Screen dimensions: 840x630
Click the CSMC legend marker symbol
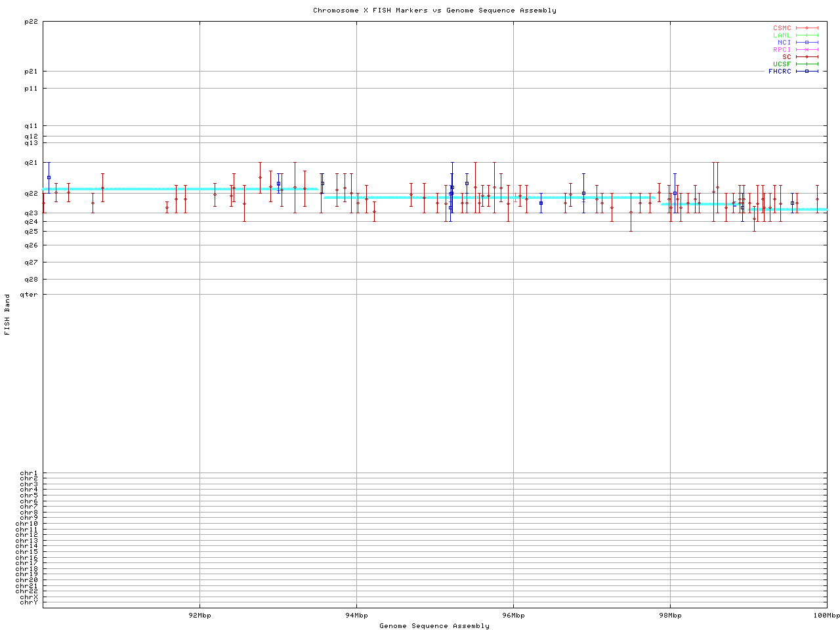pos(807,28)
